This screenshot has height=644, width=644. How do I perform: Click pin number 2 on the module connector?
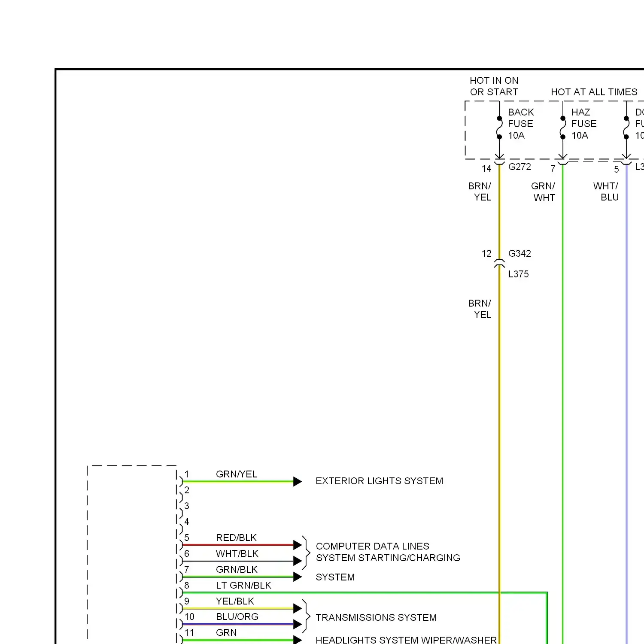(x=187, y=490)
